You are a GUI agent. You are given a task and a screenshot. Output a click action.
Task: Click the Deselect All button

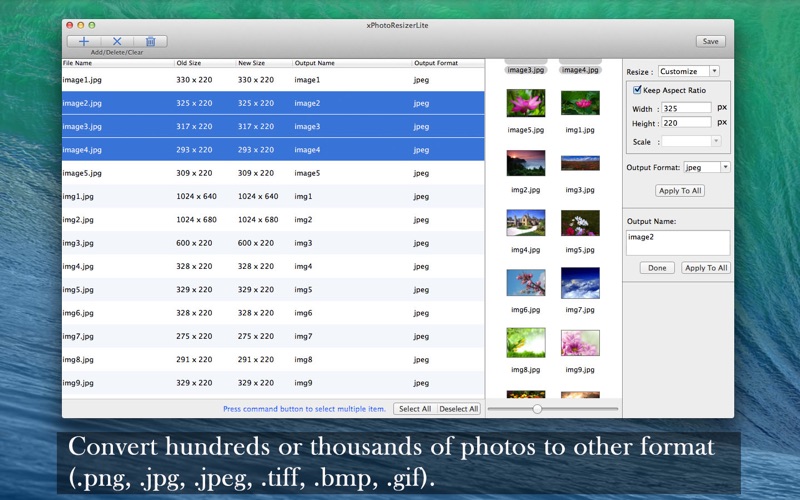[459, 409]
